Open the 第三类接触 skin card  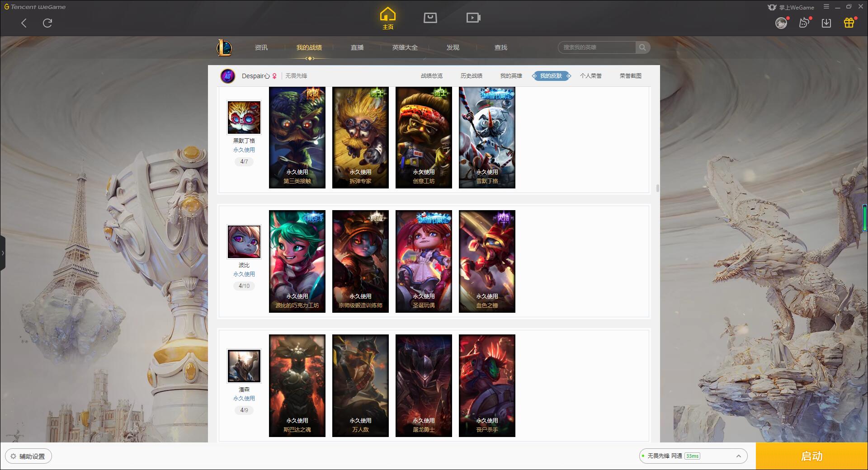coord(297,137)
